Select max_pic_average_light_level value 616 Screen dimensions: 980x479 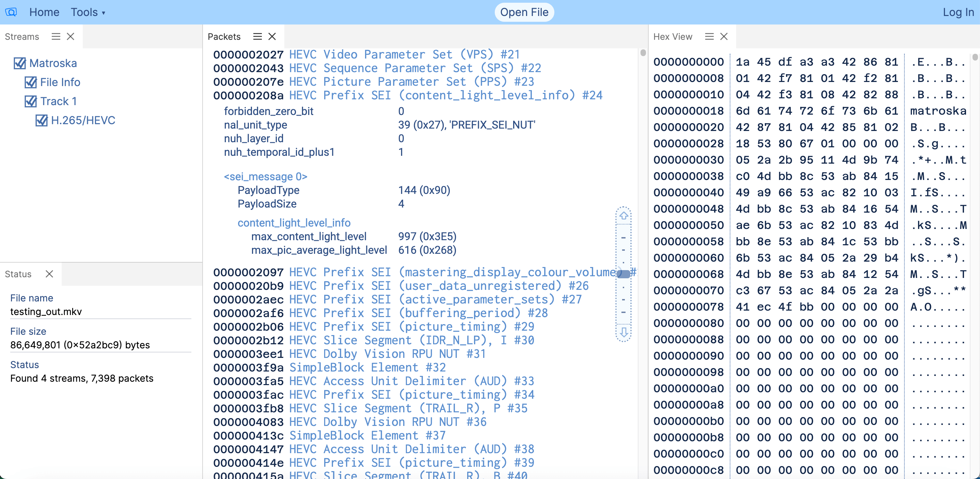point(427,250)
